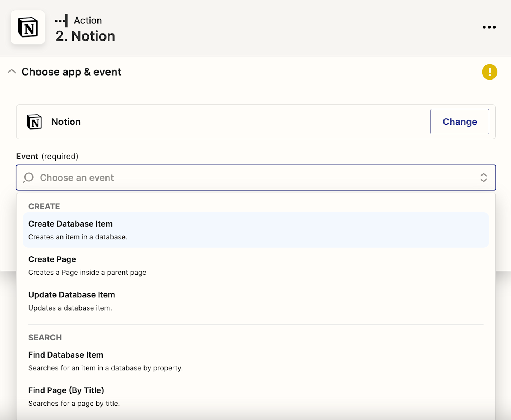511x420 pixels.
Task: Click the CREATE group header
Action: (44, 207)
